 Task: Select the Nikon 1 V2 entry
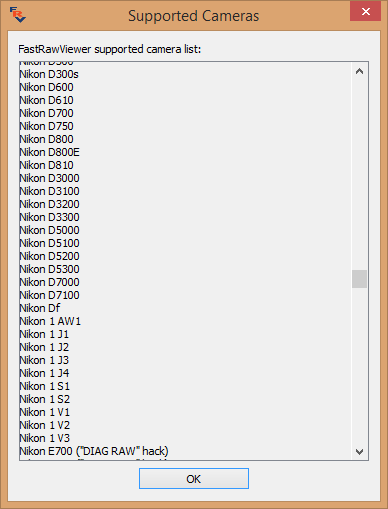[45, 425]
